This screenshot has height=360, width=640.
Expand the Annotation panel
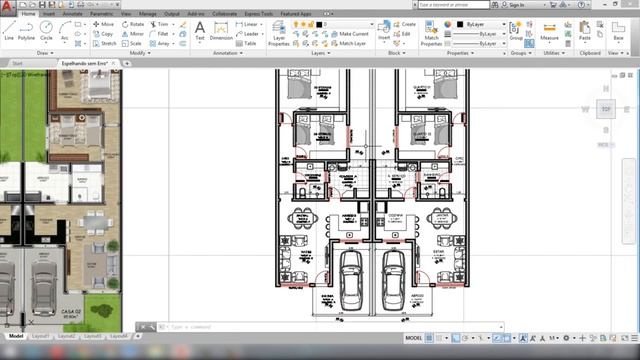click(228, 53)
